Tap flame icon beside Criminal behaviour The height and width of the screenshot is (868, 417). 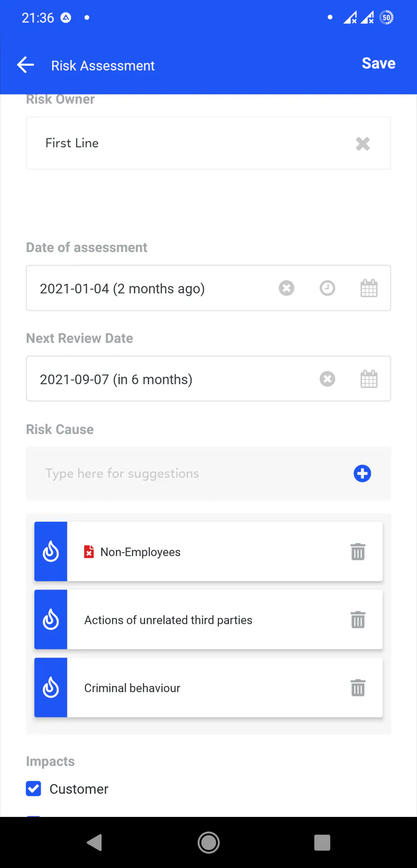click(x=51, y=688)
